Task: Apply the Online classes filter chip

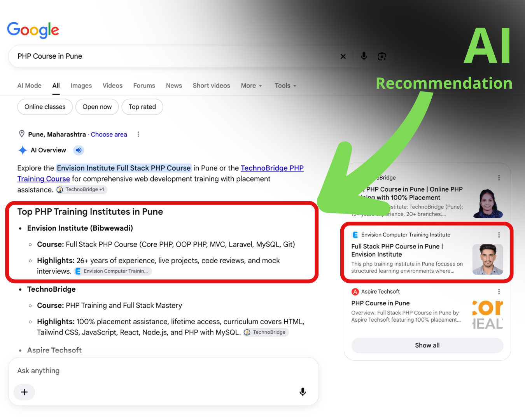Action: click(x=45, y=107)
